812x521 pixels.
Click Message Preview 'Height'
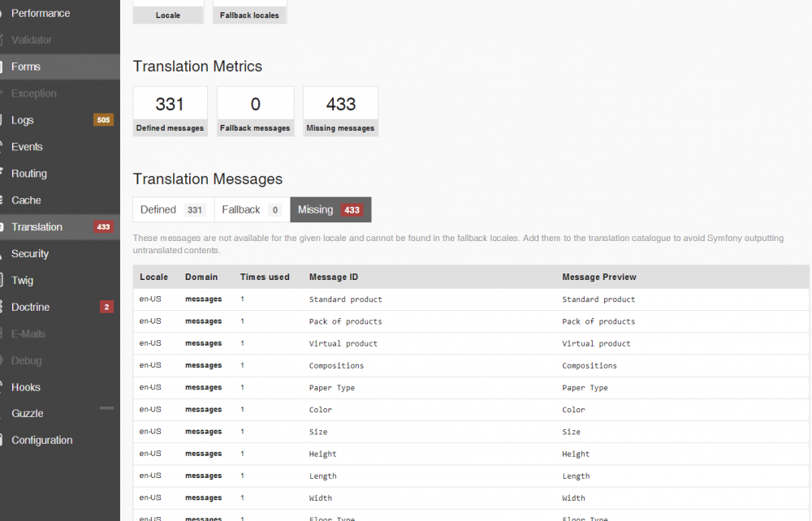click(x=576, y=454)
